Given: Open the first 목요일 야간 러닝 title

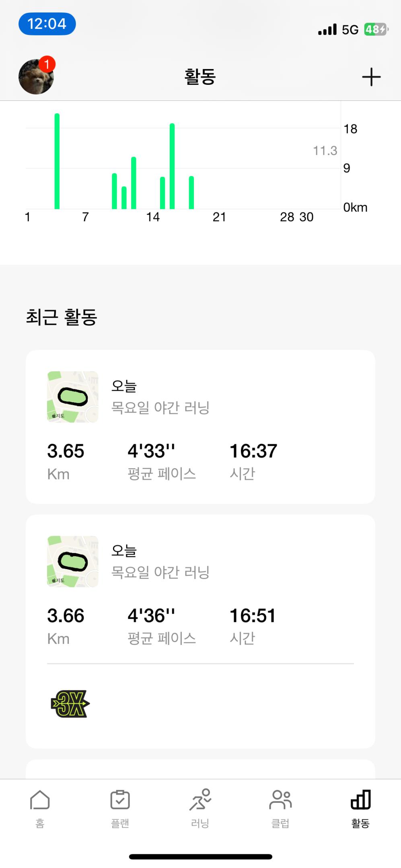Looking at the screenshot, I should 160,408.
